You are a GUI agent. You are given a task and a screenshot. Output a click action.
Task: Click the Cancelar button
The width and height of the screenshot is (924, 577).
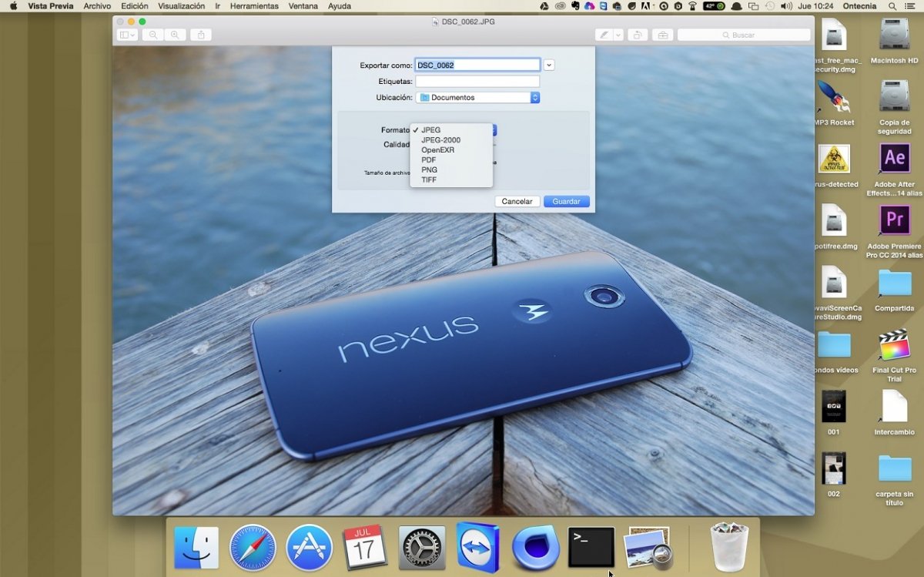[517, 201]
